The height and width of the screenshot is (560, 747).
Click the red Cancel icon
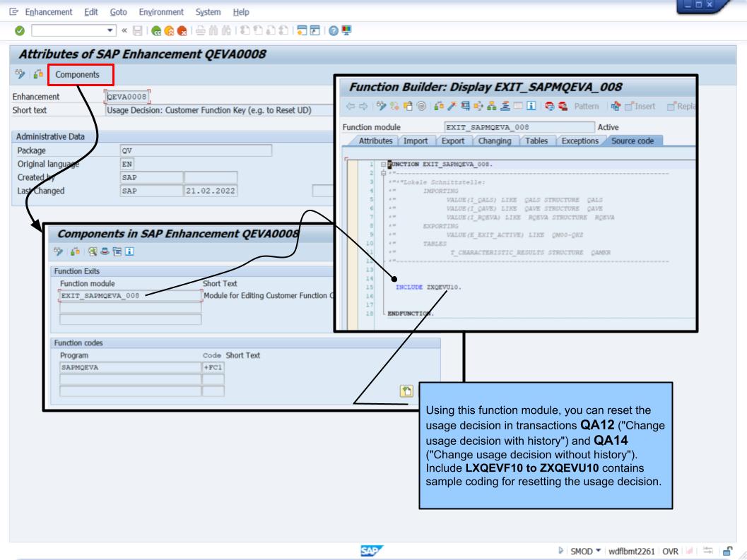[182, 31]
